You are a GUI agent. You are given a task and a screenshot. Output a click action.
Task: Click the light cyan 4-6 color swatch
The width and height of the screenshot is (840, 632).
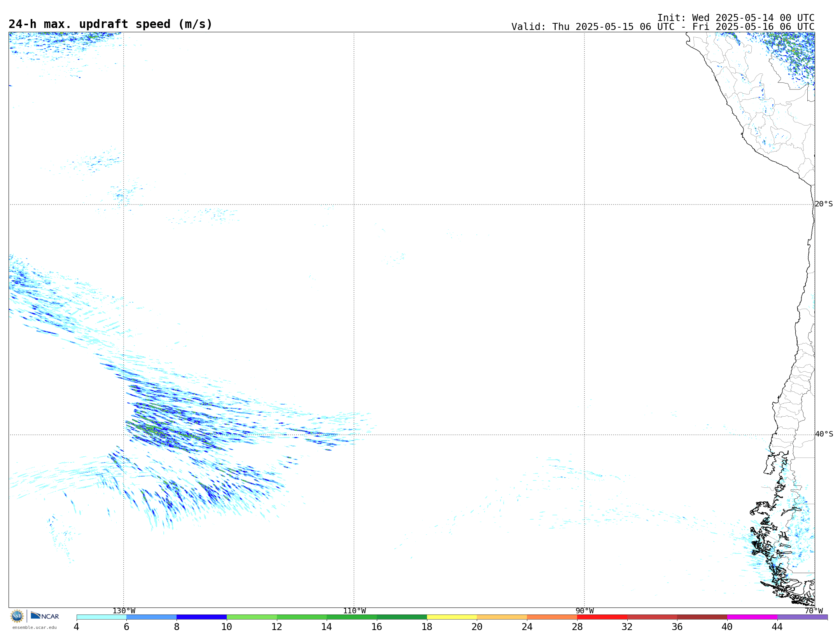coord(101,617)
